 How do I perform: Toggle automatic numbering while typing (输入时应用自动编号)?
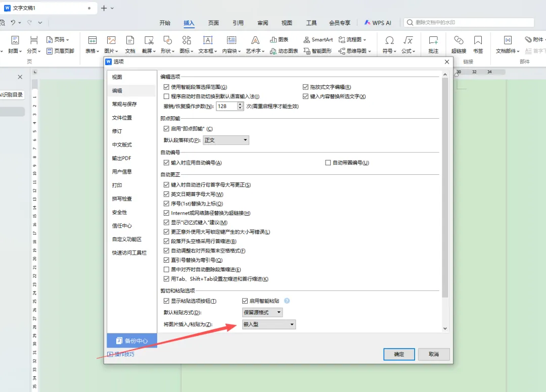[166, 163]
